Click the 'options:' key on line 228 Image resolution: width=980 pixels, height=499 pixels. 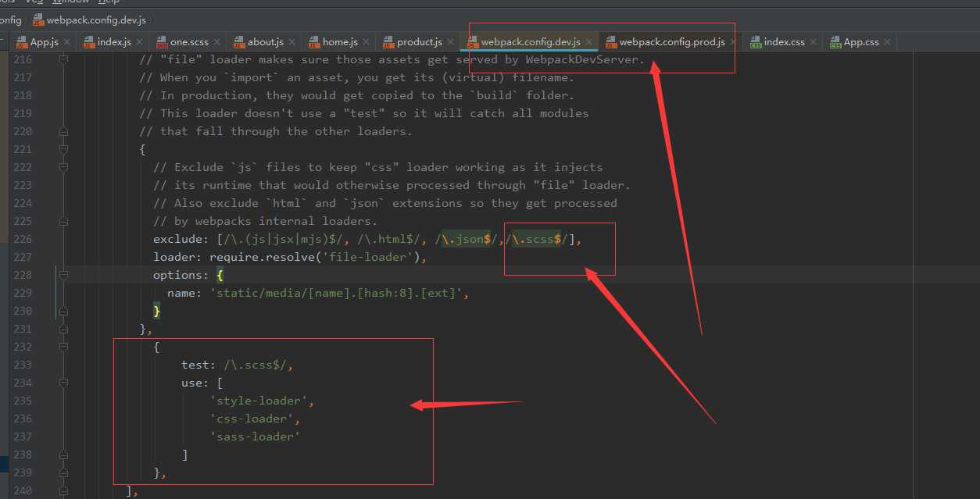(x=181, y=275)
